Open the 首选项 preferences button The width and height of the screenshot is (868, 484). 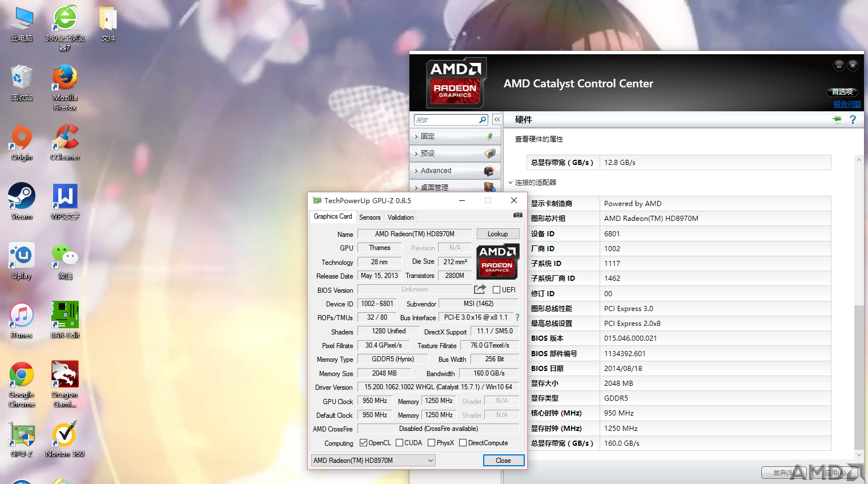pyautogui.click(x=842, y=92)
